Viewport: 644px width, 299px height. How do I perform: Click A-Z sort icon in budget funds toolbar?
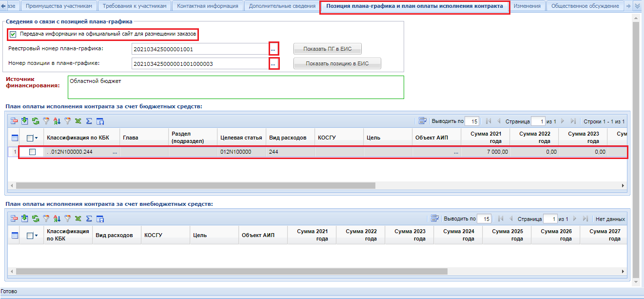click(x=57, y=121)
